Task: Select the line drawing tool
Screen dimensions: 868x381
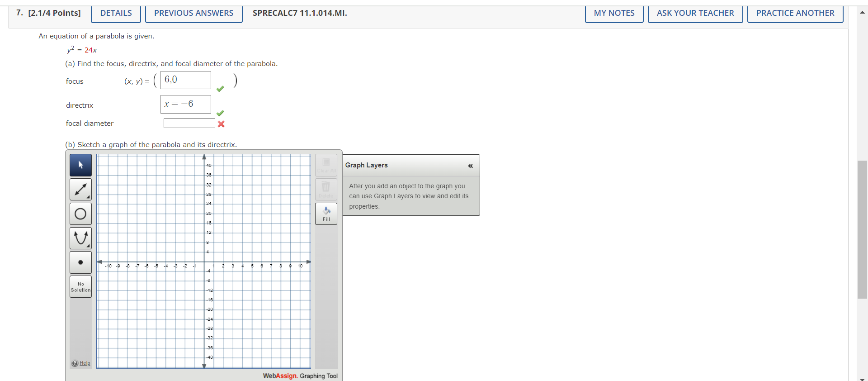Action: click(80, 190)
